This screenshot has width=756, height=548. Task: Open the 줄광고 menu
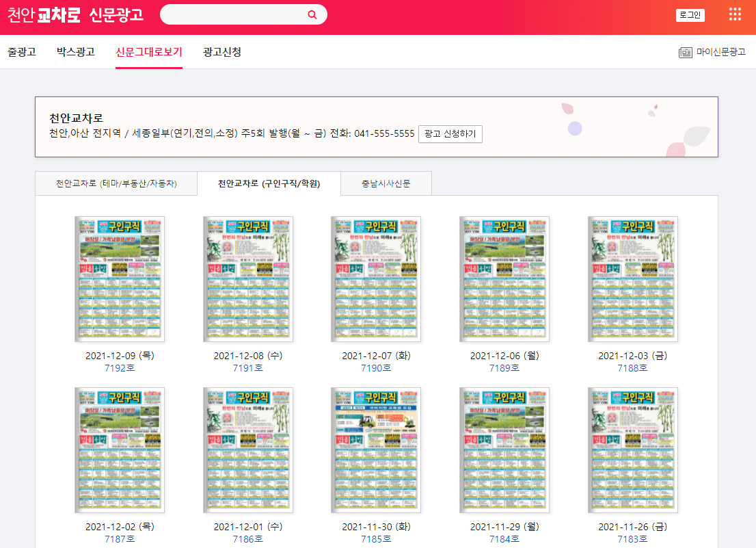(22, 51)
